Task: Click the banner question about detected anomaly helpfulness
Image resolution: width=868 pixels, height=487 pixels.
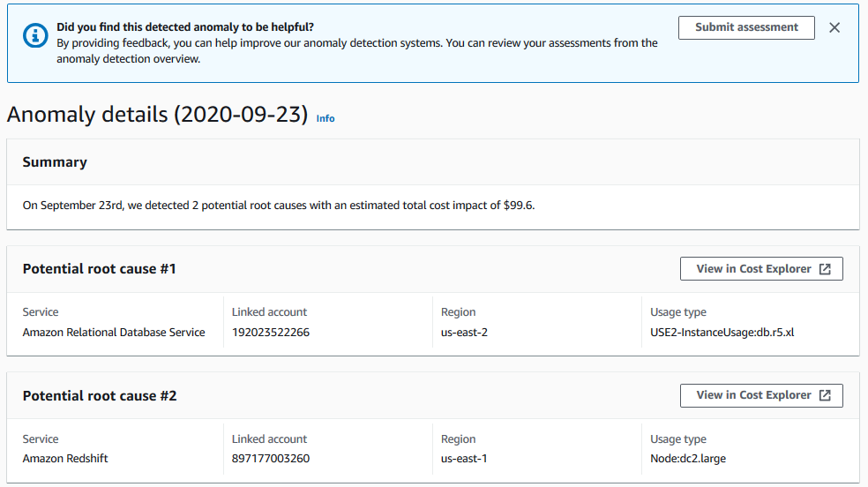Action: click(185, 27)
